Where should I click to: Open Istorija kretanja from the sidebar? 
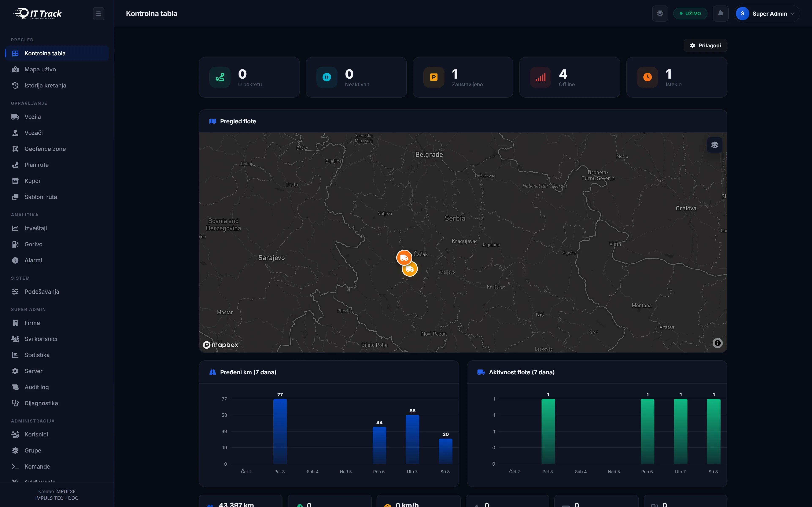(45, 86)
